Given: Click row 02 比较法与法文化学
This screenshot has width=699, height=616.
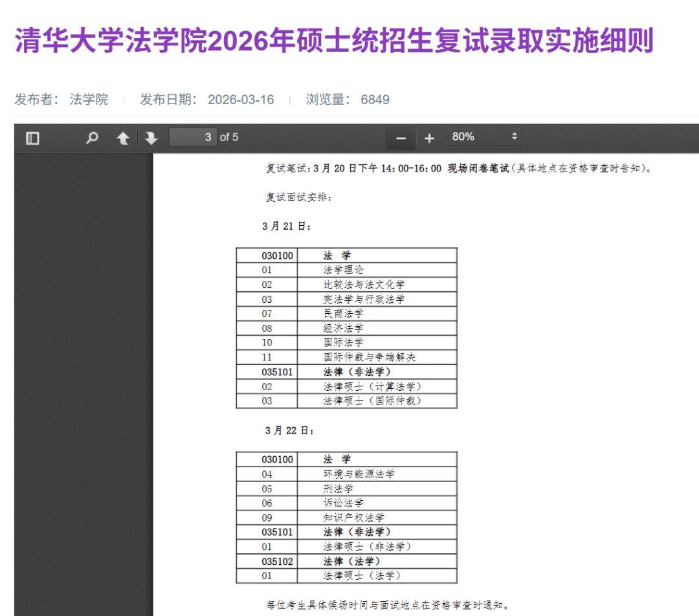Looking at the screenshot, I should 346,284.
